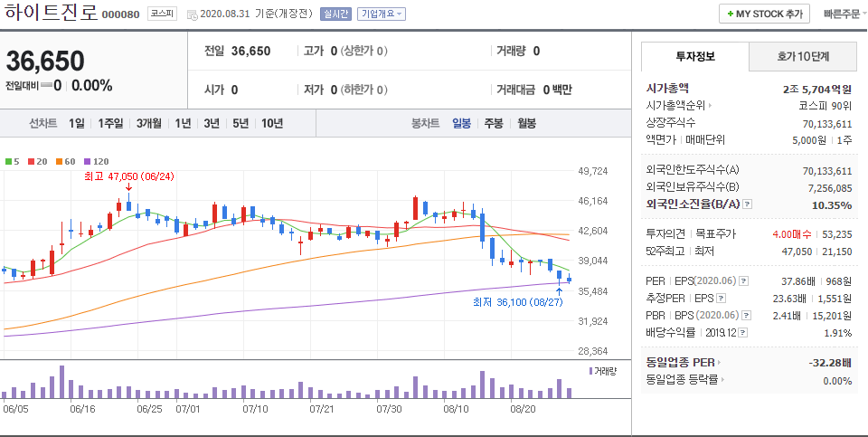The width and height of the screenshot is (868, 437).
Task: Click the help icon next to 외국인소진율(B/A)
Action: pos(748,205)
